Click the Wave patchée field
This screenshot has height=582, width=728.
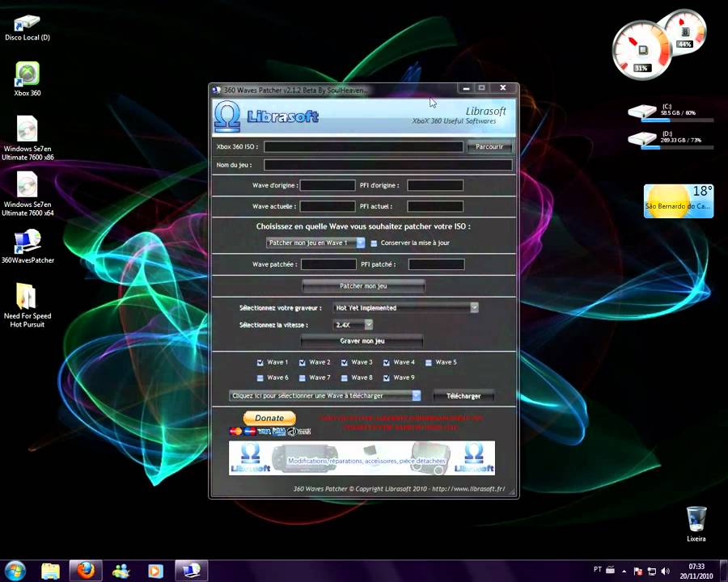point(328,264)
